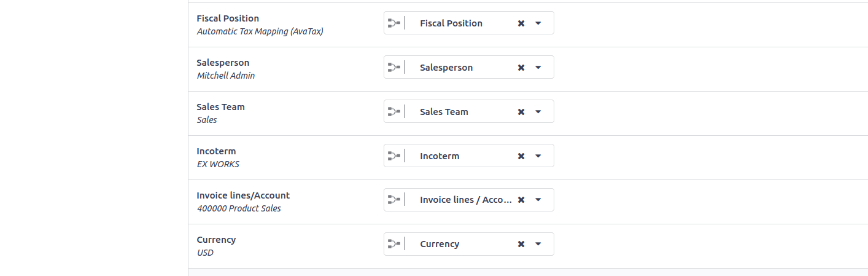This screenshot has height=276, width=868.
Task: Clear the Incoterm field mapping
Action: point(521,156)
